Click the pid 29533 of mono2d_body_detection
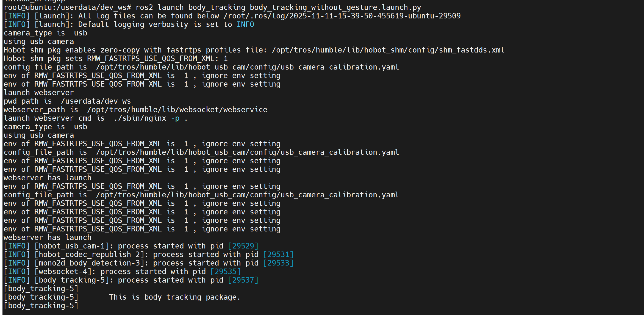Screen dimensions: 644x315 coord(278,263)
